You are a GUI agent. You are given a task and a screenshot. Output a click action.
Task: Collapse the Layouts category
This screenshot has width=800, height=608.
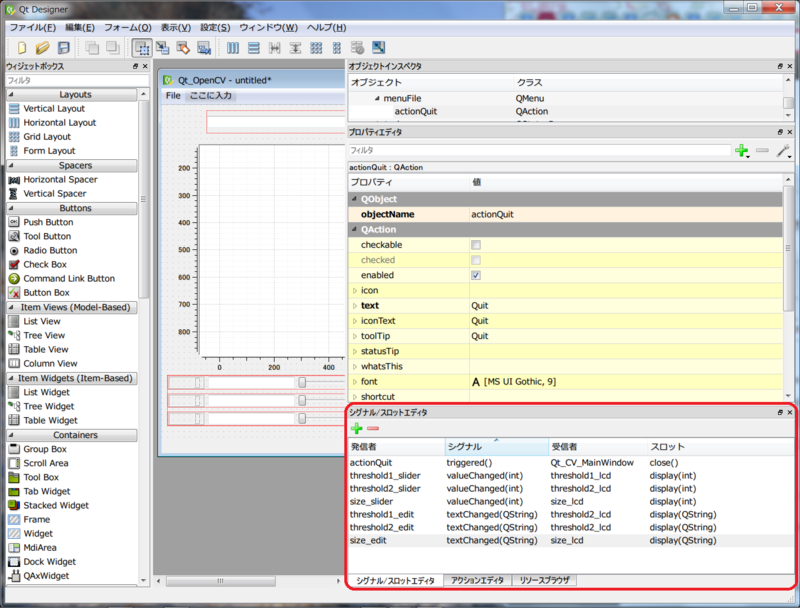click(11, 94)
